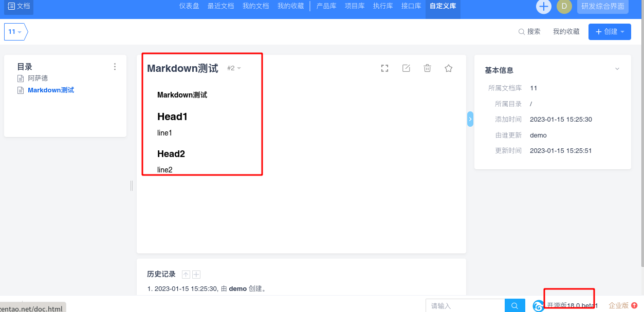Star the document as favorite
The height and width of the screenshot is (312, 644).
[448, 68]
